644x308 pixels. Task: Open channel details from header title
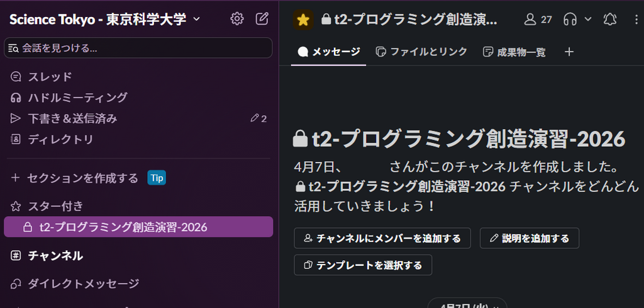pos(409,20)
